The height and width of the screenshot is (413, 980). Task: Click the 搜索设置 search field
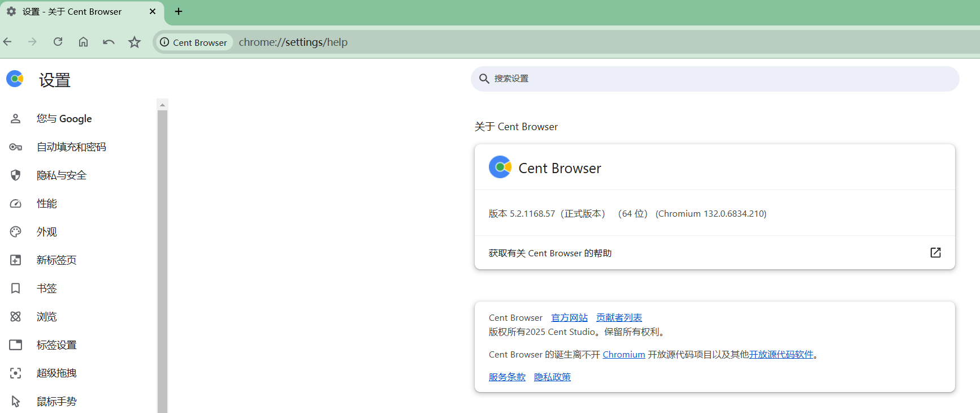(x=715, y=79)
